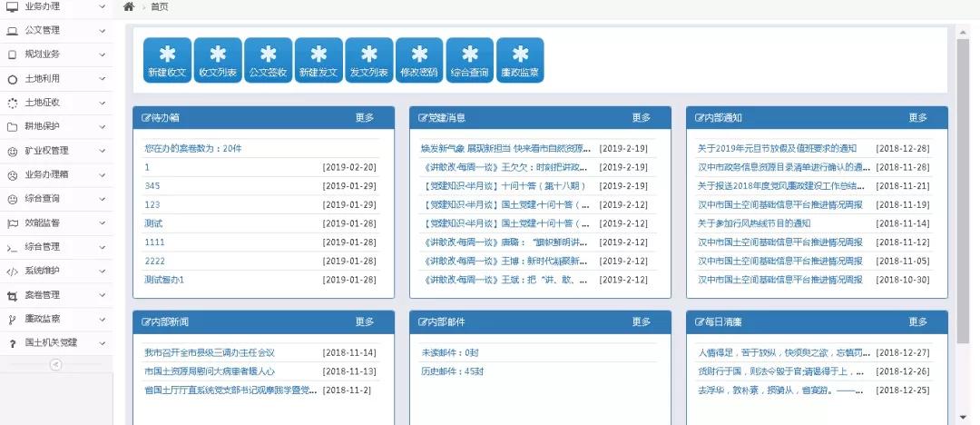This screenshot has width=980, height=425.
Task: Click 更多 in the 内部新闻 panel
Action: click(365, 321)
